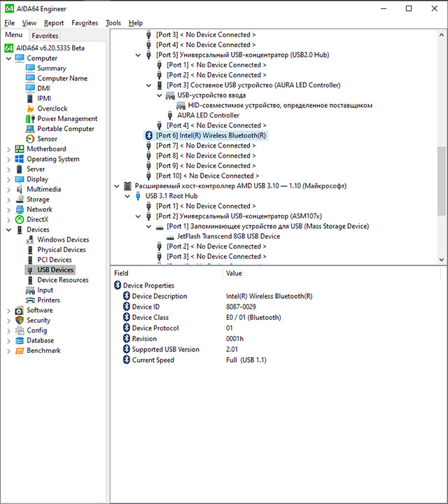The width and height of the screenshot is (448, 504).
Task: Click the Multimedia speaker icon
Action: pyautogui.click(x=20, y=189)
